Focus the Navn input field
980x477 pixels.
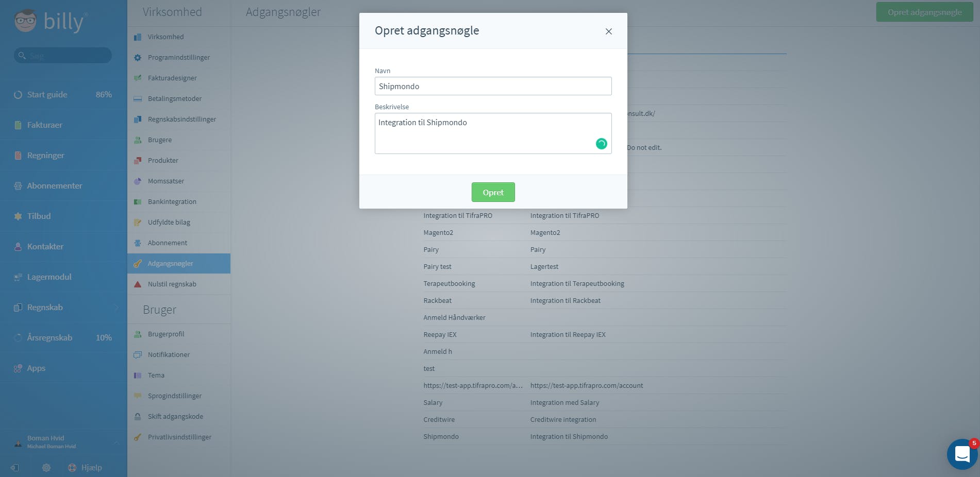[x=493, y=86]
